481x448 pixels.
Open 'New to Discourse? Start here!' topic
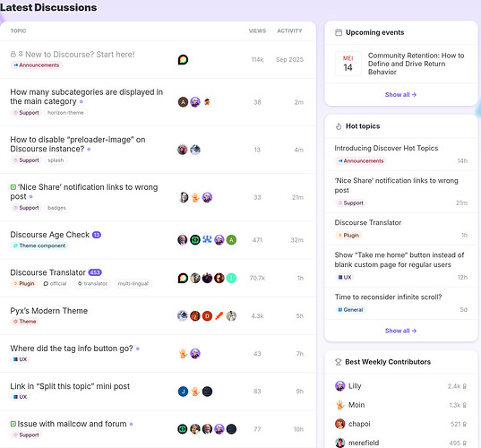click(x=80, y=55)
